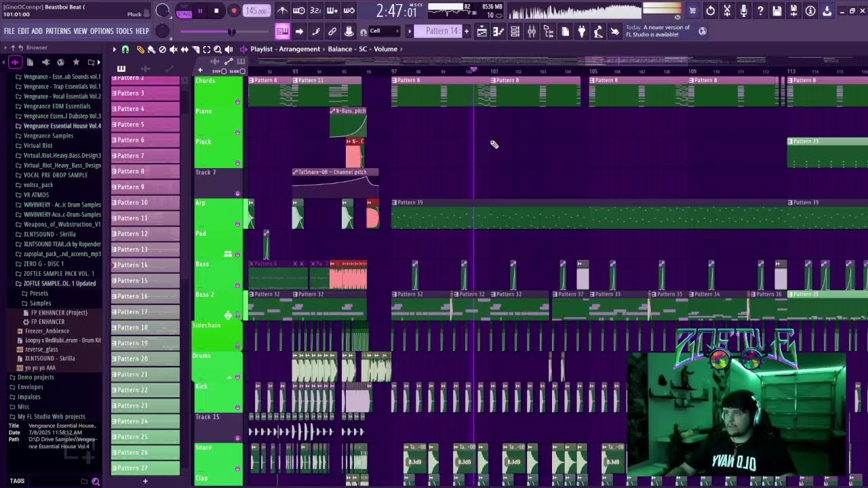Click the undo history icon
The image size is (868, 488).
(710, 11)
